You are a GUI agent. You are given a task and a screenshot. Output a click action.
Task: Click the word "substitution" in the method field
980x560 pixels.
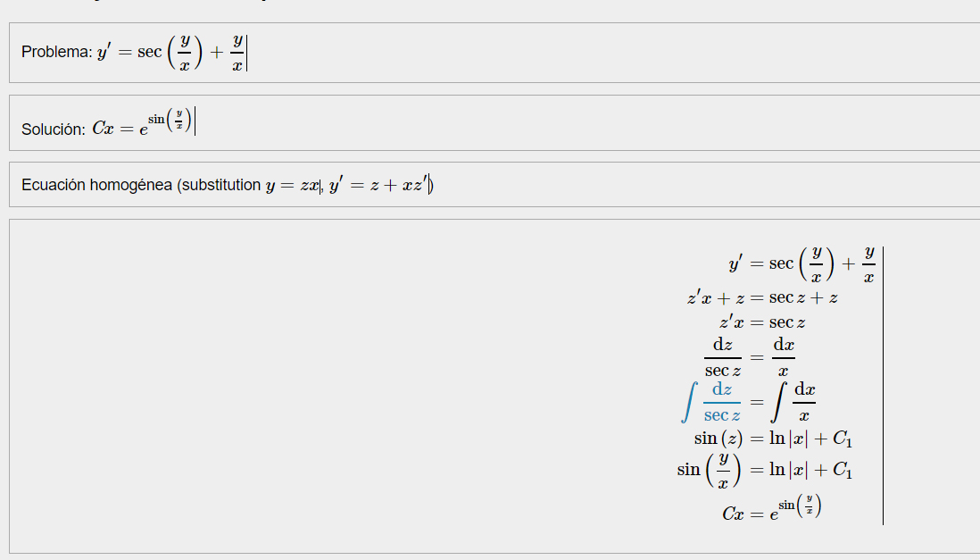click(x=221, y=186)
